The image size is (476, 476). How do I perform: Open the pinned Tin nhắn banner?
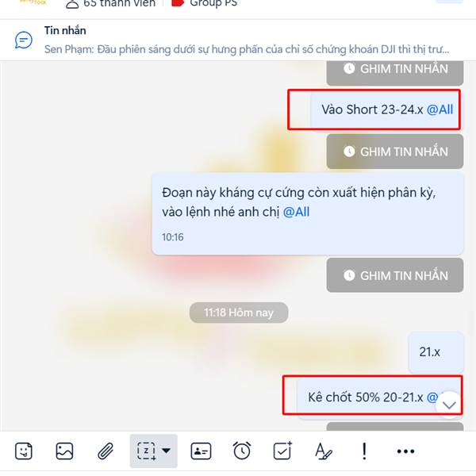point(238,40)
